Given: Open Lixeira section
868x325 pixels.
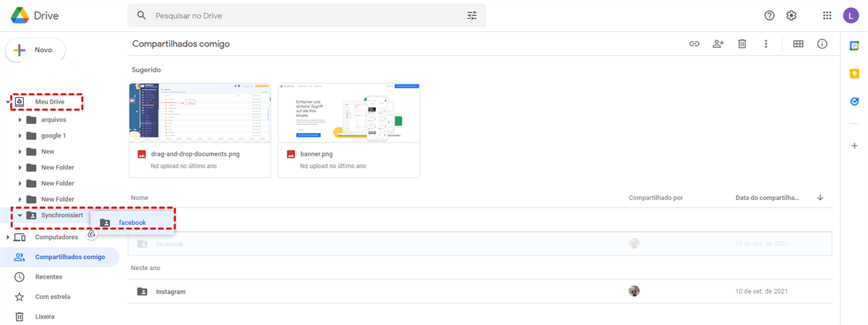Looking at the screenshot, I should tap(44, 316).
